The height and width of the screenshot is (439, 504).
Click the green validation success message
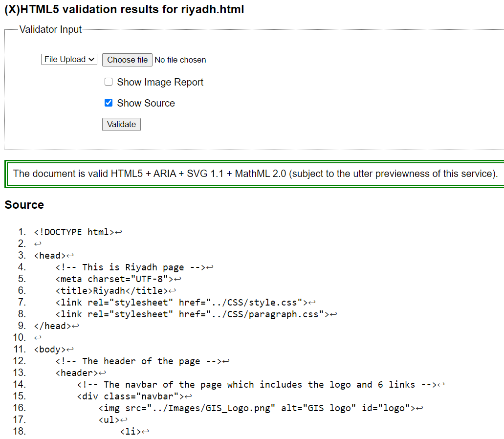[255, 174]
